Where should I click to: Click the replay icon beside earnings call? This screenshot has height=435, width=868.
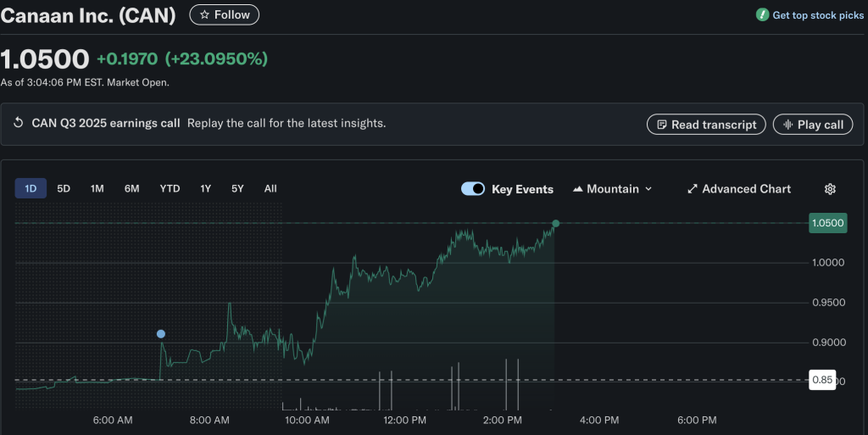click(x=19, y=124)
